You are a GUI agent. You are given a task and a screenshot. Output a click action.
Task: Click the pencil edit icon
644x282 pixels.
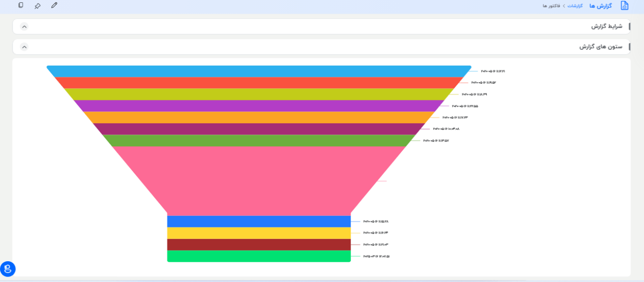click(x=54, y=5)
